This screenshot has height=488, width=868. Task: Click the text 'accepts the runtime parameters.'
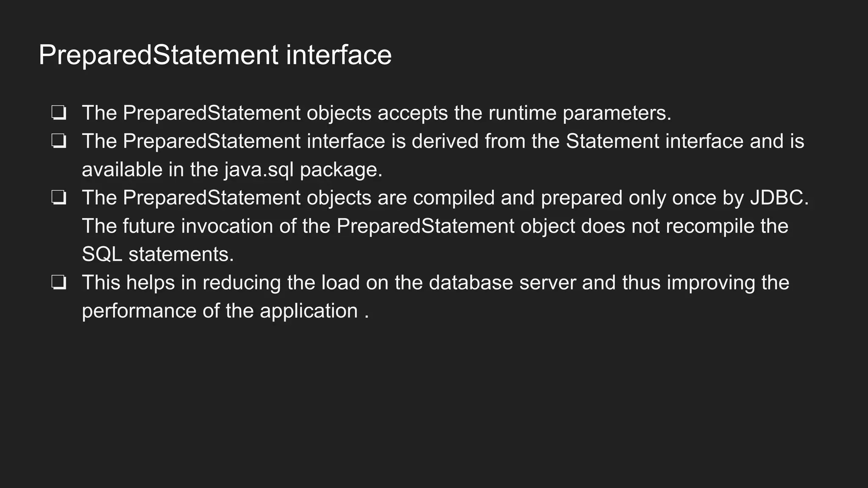524,113
